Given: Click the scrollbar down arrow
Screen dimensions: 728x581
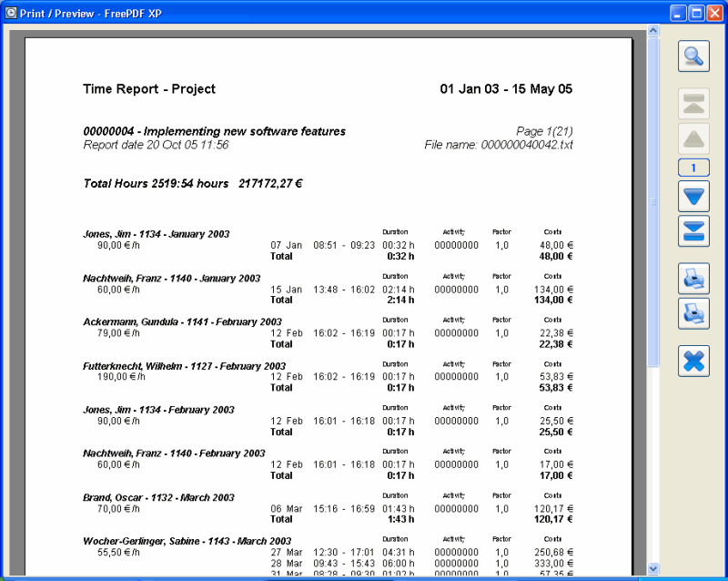Looking at the screenshot, I should pos(652,568).
